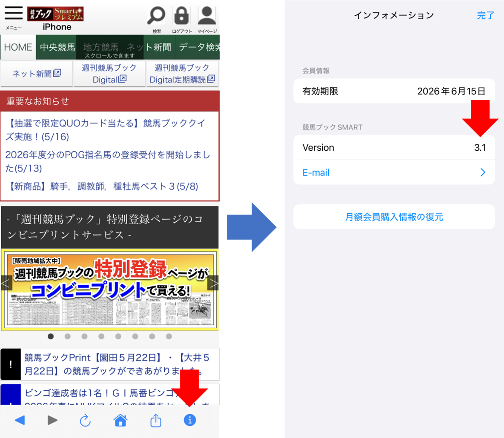Open the 騎手、調教師、種牡馬ベスト3 notice
Image resolution: width=504 pixels, height=438 pixels.
102,186
